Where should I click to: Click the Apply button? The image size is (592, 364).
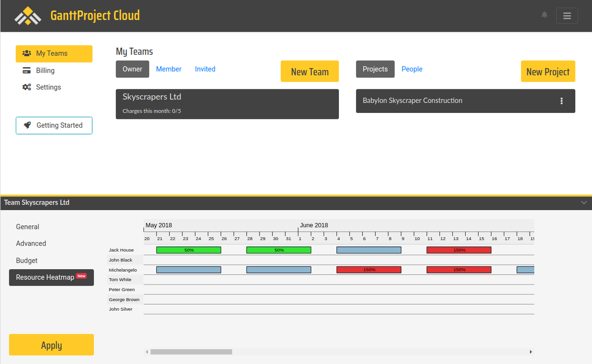tap(51, 345)
